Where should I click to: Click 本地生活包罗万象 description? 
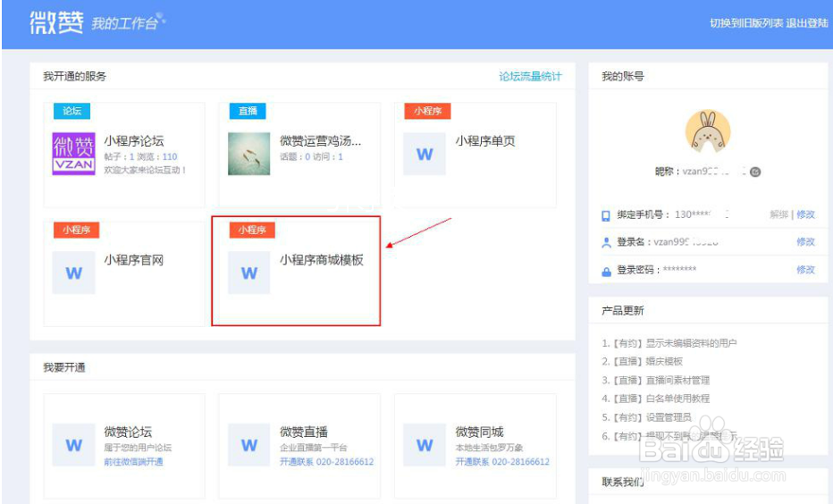tap(489, 448)
